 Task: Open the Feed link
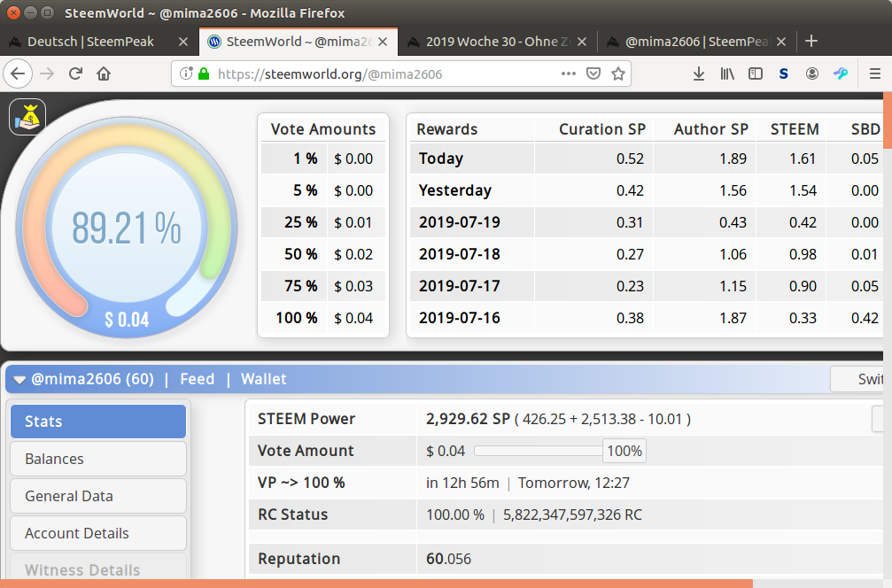click(x=197, y=379)
